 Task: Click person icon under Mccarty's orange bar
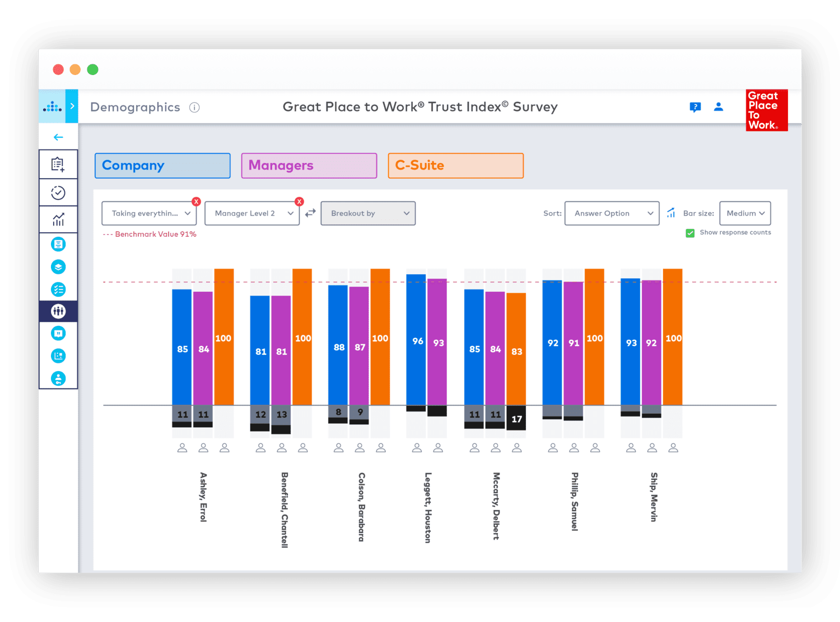point(517,448)
